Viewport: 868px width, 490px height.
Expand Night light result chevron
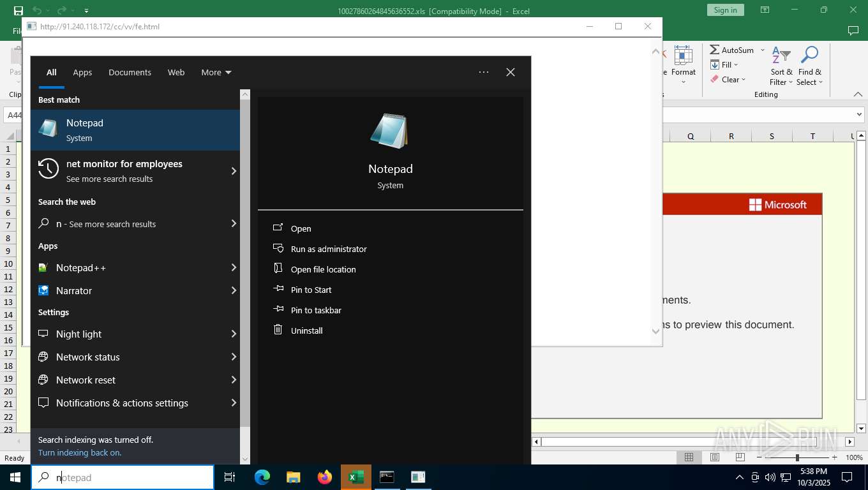click(234, 334)
